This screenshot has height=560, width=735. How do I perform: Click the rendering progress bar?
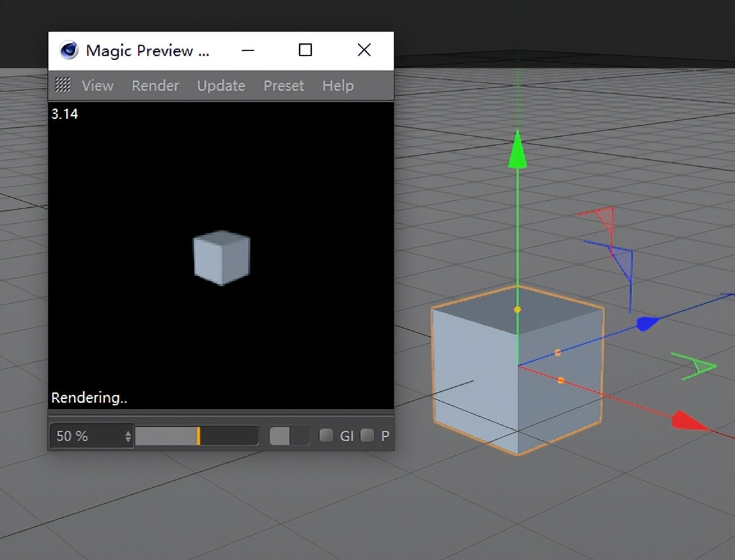point(198,435)
